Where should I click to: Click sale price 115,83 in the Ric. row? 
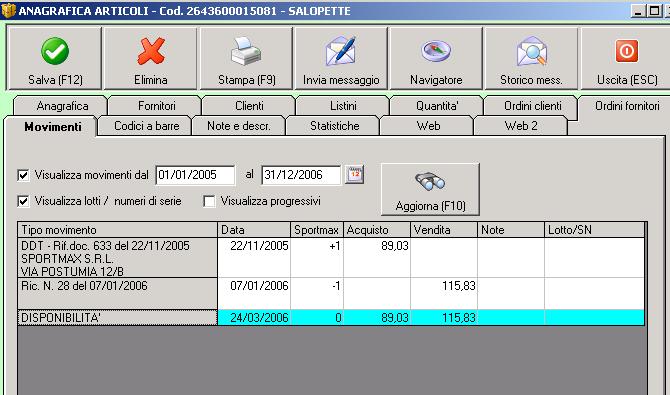(444, 294)
